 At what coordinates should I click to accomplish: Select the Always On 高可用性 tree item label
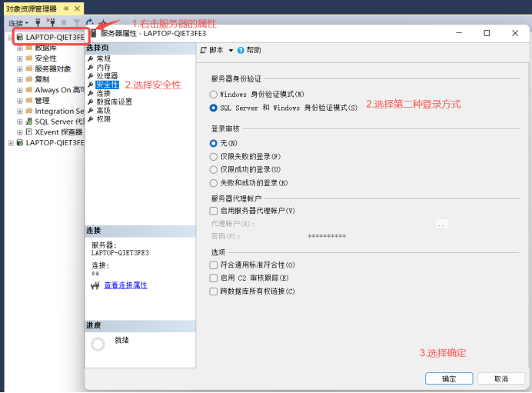pos(59,90)
